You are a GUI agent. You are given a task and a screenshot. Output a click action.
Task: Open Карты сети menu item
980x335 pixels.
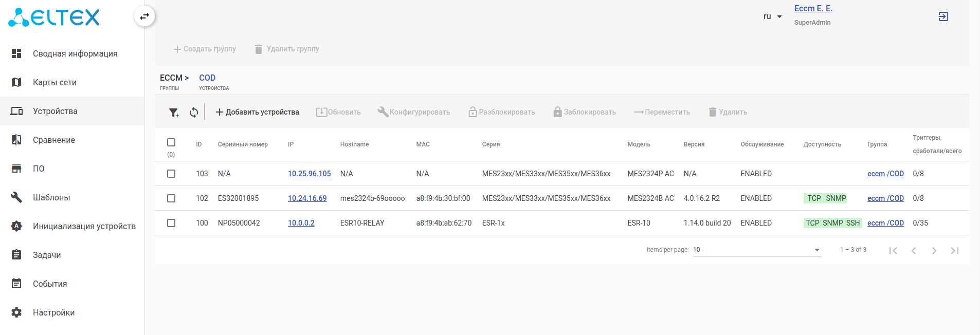(72, 82)
